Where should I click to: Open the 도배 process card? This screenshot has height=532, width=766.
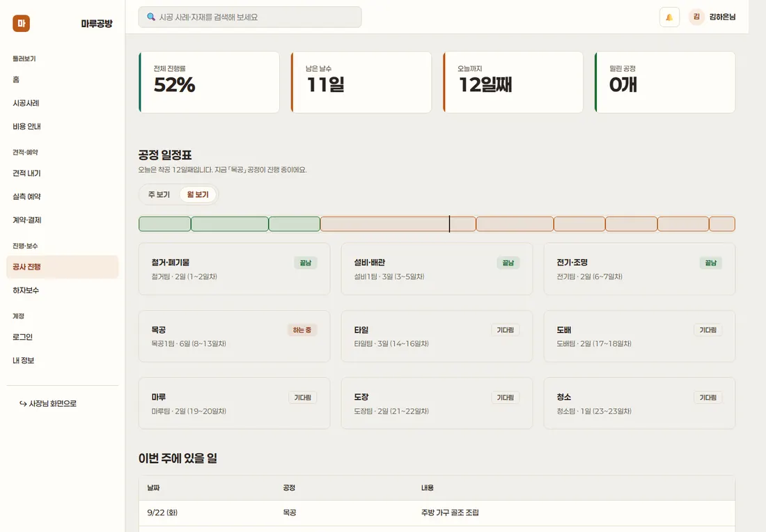click(x=639, y=336)
